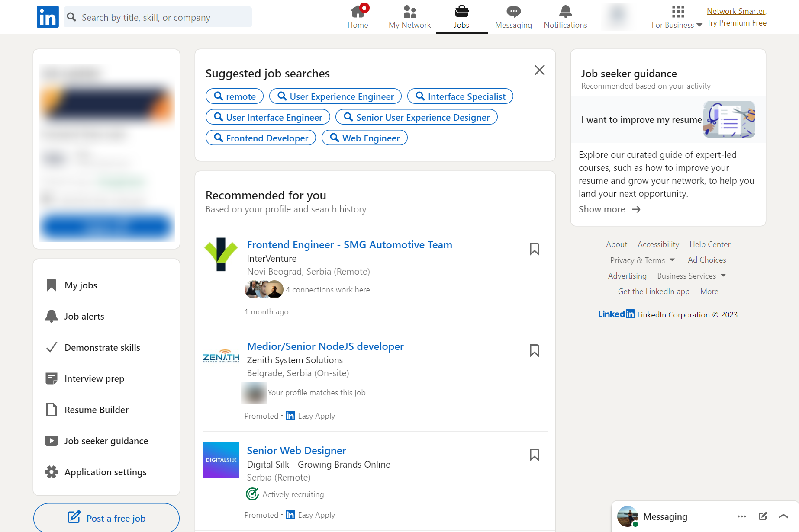Open Interview prep in sidebar
Screen dimensions: 799x532
[x=85, y=378]
